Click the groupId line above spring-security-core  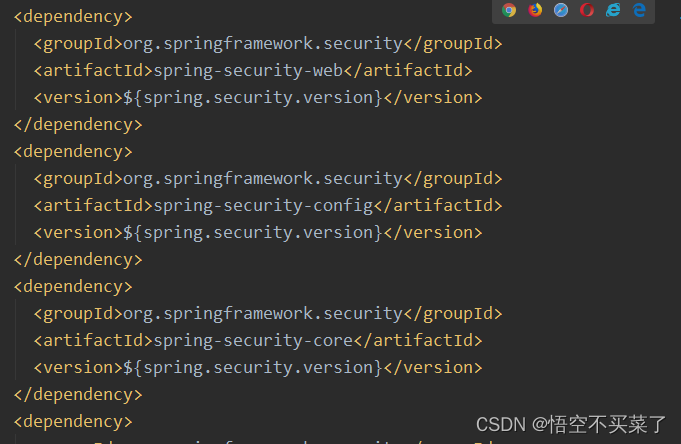click(x=262, y=313)
